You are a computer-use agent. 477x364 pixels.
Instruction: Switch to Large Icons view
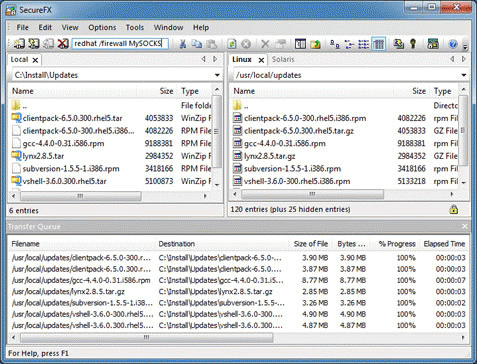click(334, 44)
